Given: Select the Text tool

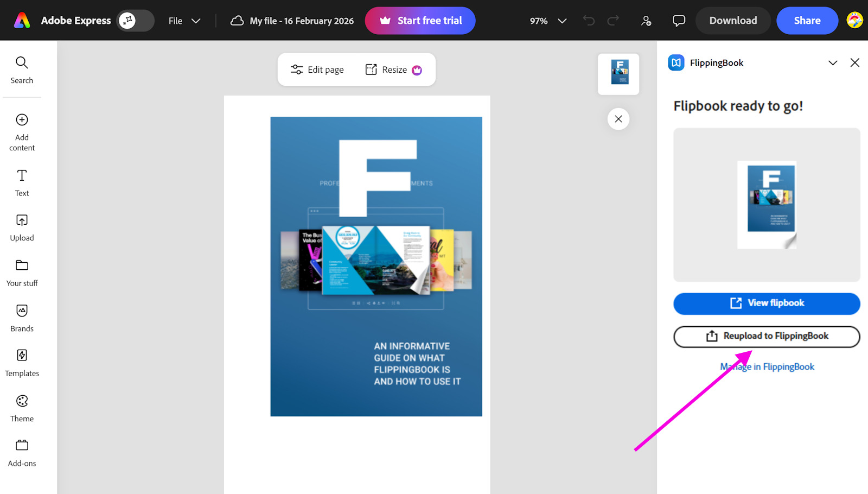Looking at the screenshot, I should click(x=22, y=182).
